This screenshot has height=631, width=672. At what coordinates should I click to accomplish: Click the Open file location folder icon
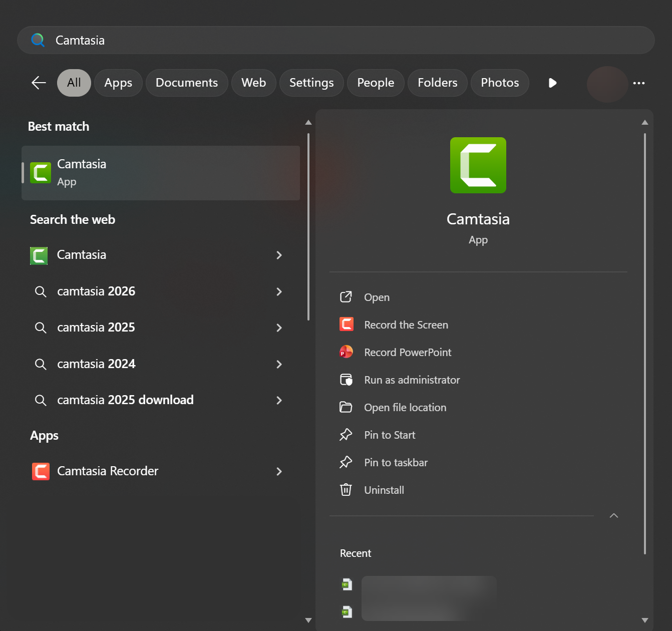(346, 407)
